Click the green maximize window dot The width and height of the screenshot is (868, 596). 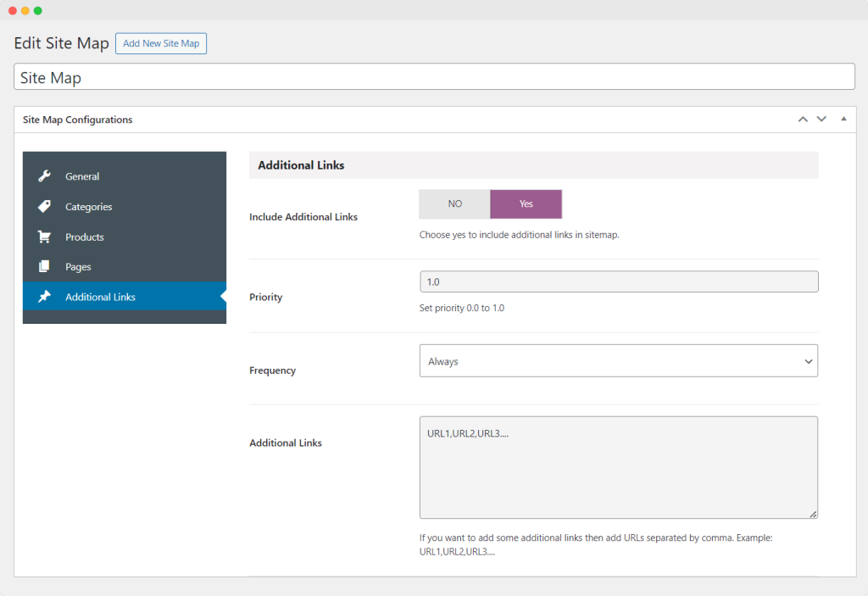coord(37,10)
